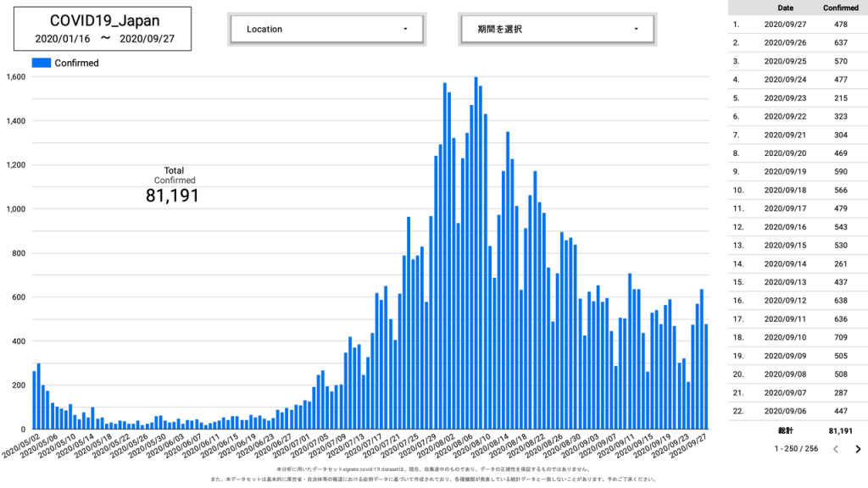Click the COVID19_Japan title box

point(101,29)
